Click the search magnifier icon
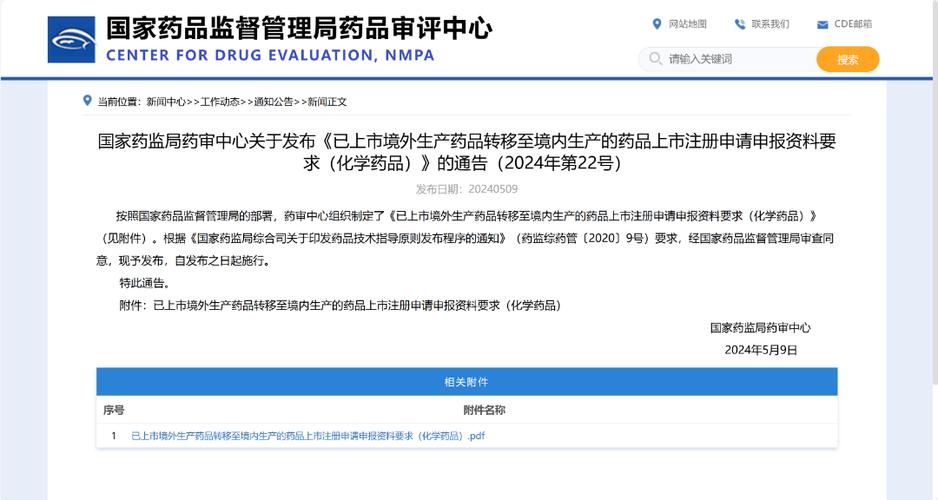The height and width of the screenshot is (500, 938). [x=655, y=59]
